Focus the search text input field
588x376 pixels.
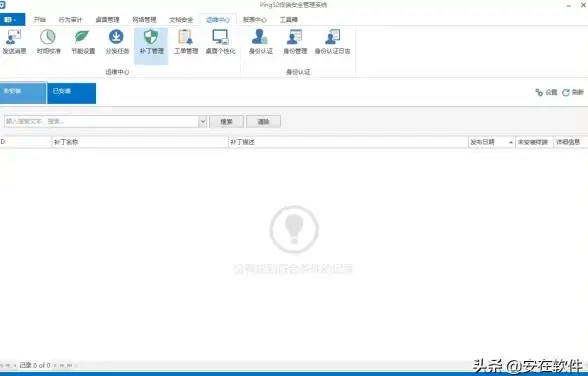tap(101, 121)
